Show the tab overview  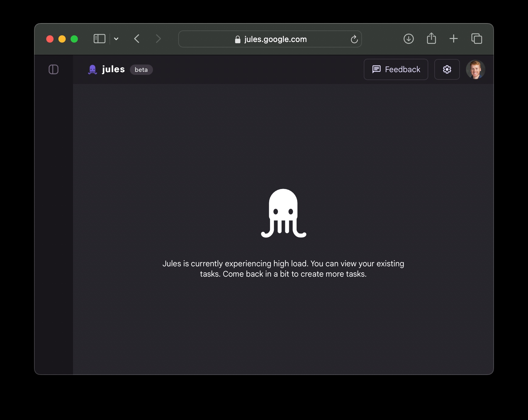pos(477,39)
